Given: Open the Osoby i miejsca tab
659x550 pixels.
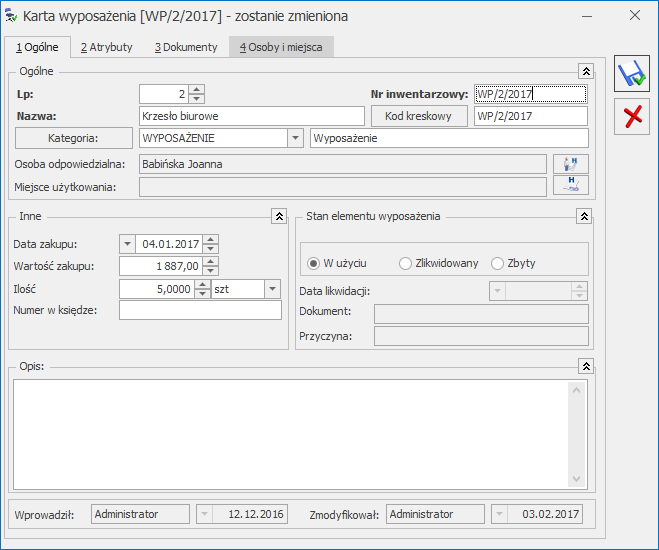Looking at the screenshot, I should pos(281,47).
